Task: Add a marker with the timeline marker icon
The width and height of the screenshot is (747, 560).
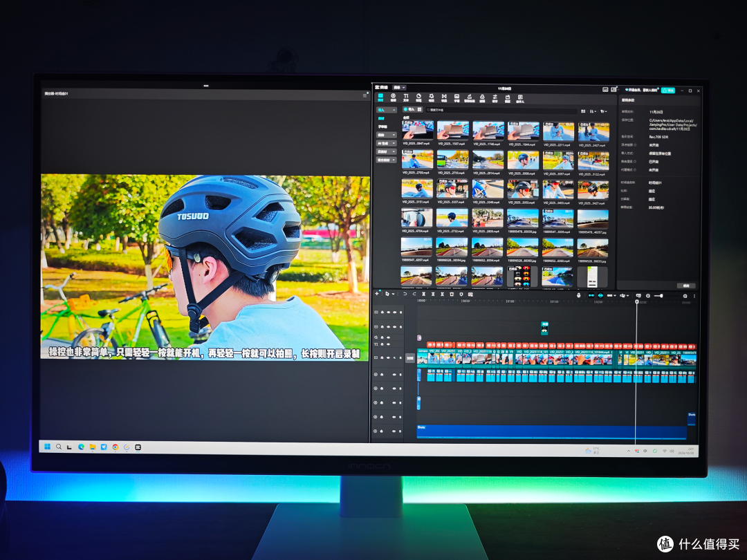Action: coord(461,295)
